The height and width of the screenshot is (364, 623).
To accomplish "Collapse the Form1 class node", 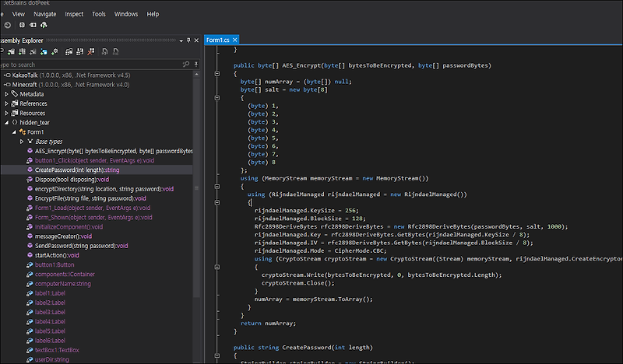I will (x=14, y=132).
